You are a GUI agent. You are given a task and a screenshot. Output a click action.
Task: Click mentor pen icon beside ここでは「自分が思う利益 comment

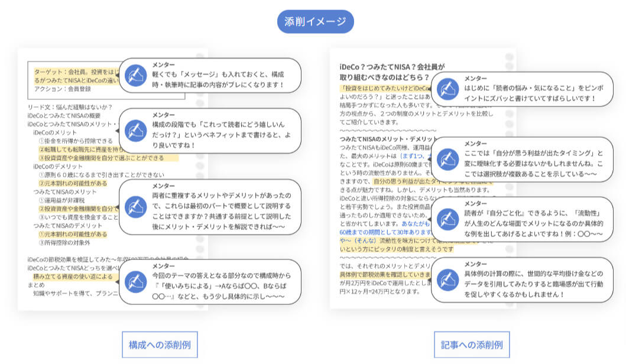coord(448,160)
